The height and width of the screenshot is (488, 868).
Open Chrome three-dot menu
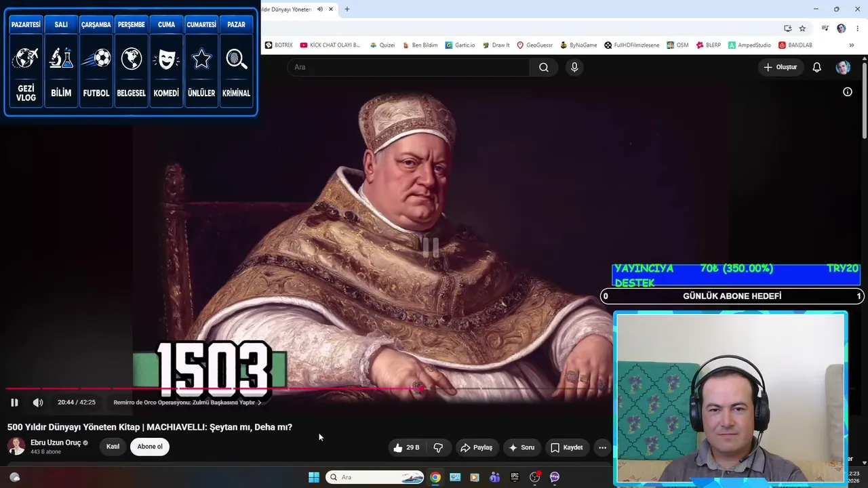pos(856,28)
